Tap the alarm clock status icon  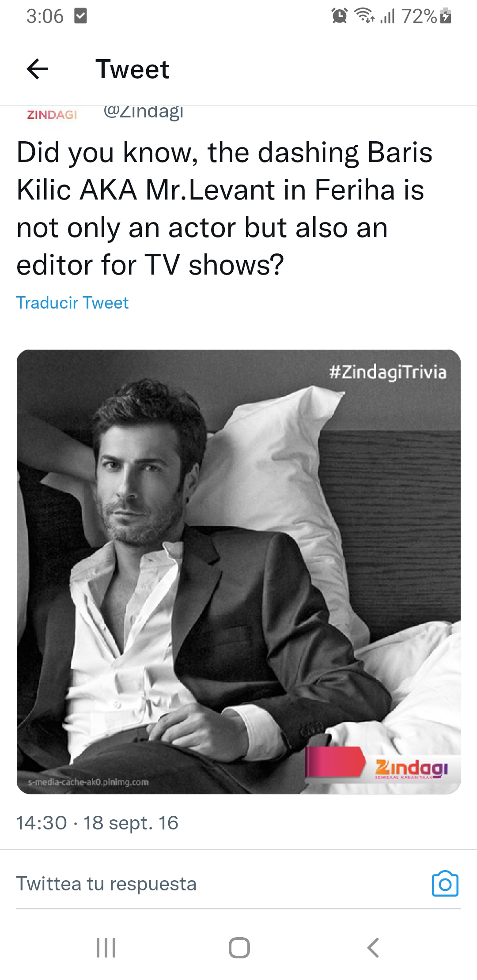click(339, 16)
